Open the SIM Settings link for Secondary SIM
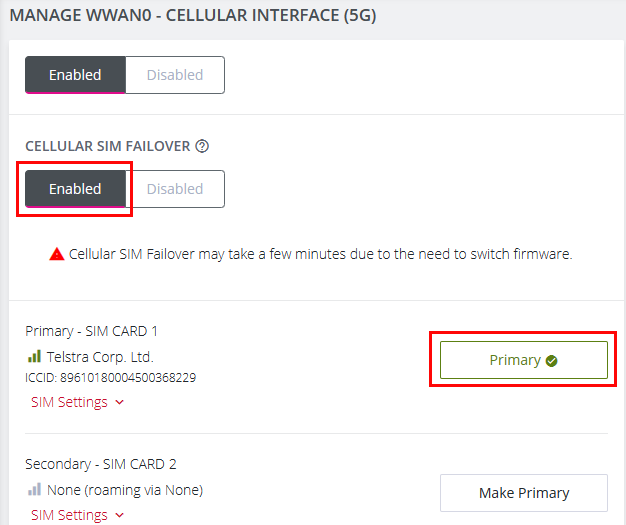The width and height of the screenshot is (626, 525). coord(69,515)
